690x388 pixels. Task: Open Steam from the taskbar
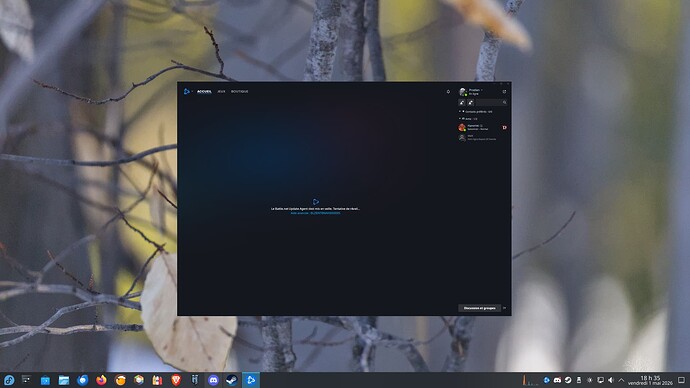click(232, 380)
